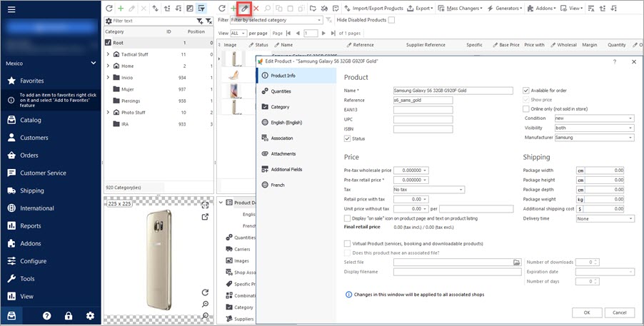
Task: Open the Manufacturer dropdown
Action: tap(594, 138)
